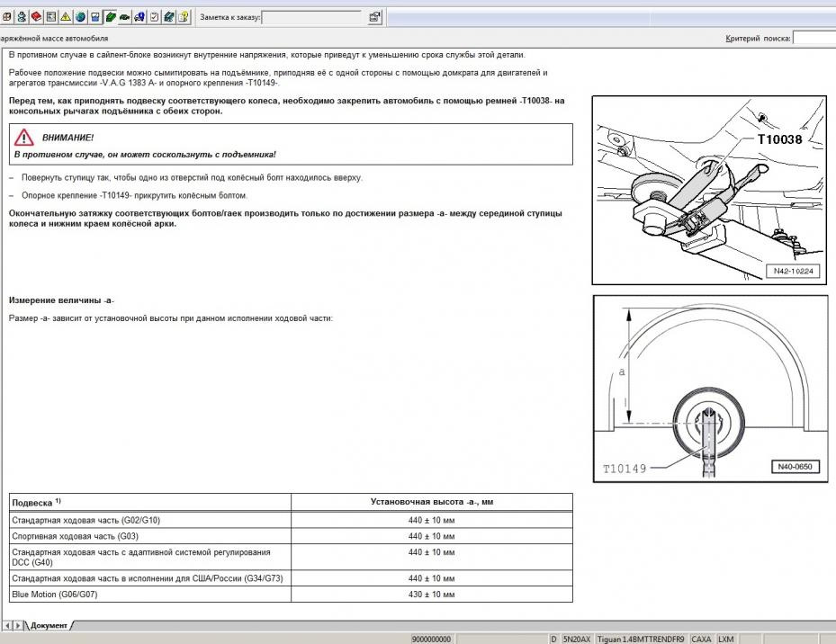
Task: Click the dark car silhouette toolbar icon
Action: (x=125, y=17)
